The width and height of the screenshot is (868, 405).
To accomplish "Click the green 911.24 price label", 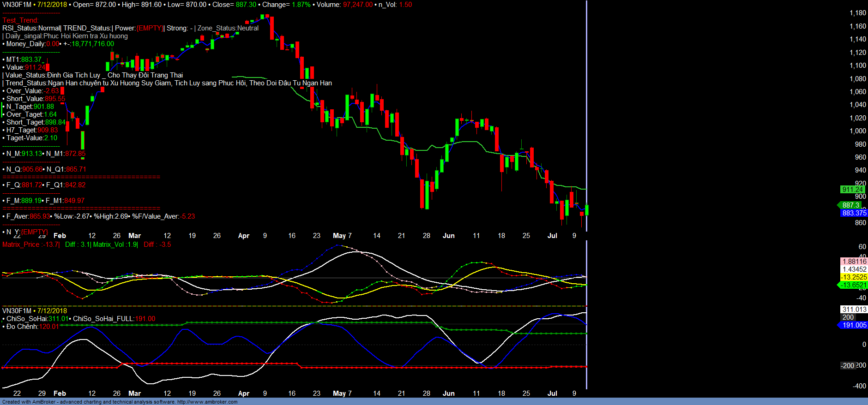I will pyautogui.click(x=852, y=190).
